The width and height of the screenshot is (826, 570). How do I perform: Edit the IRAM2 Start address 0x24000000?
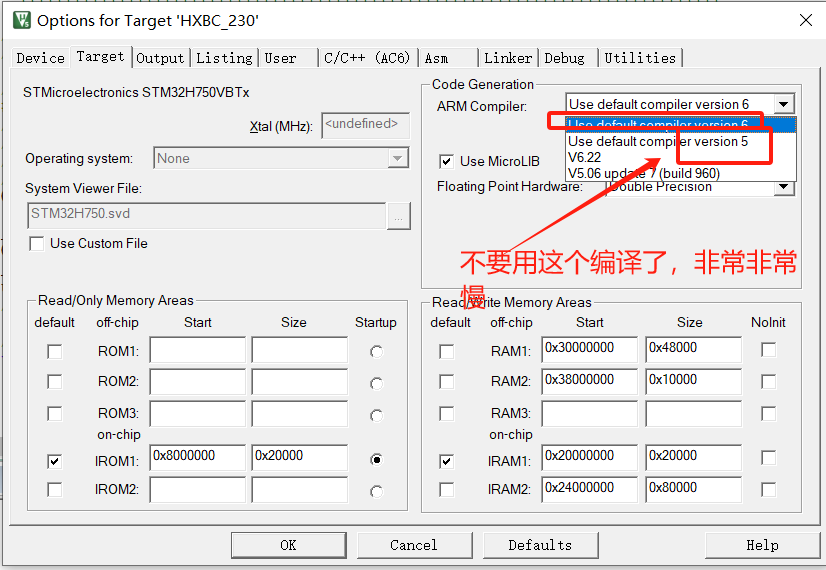click(x=589, y=489)
